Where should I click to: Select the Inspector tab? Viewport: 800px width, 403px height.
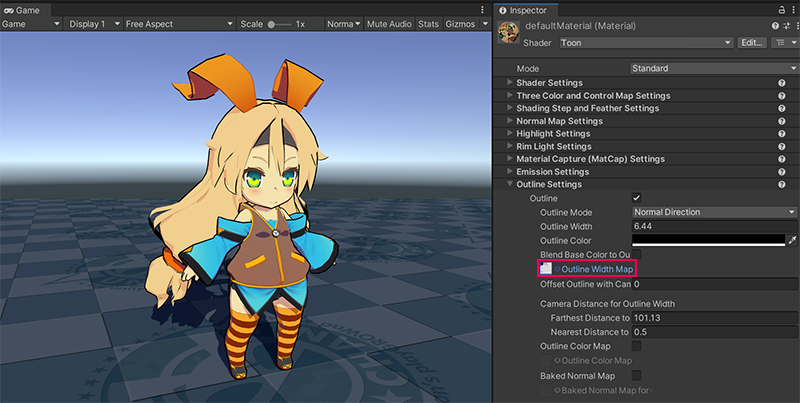[524, 10]
